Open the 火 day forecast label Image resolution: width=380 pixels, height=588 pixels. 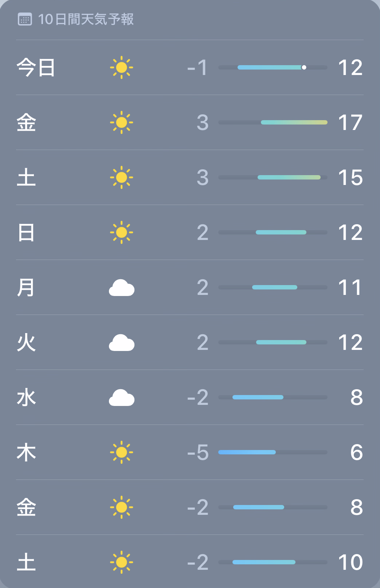point(26,343)
